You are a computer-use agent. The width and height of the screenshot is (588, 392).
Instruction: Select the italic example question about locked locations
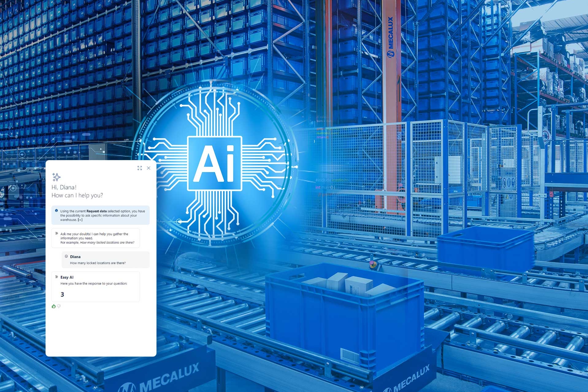coord(107,243)
